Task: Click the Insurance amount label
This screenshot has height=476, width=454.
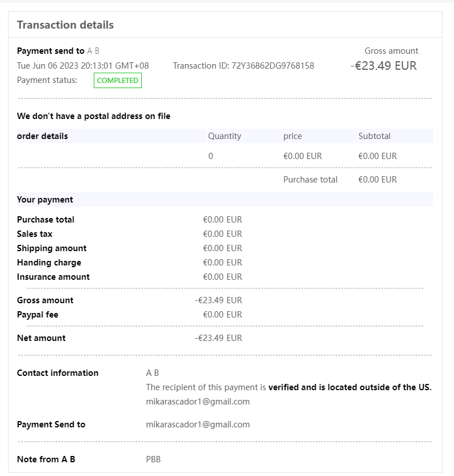Action: (53, 277)
